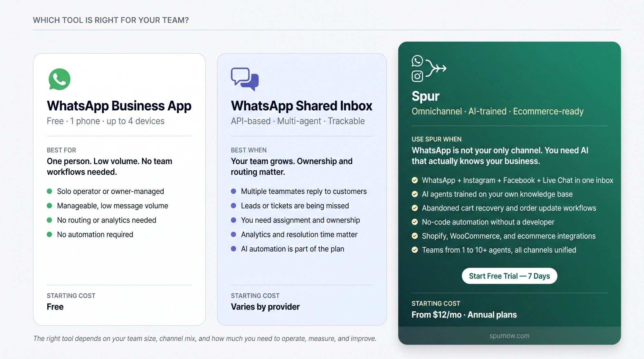The width and height of the screenshot is (644, 359).
Task: Click 'One person. Low volume.' summary text
Action: [x=109, y=166]
